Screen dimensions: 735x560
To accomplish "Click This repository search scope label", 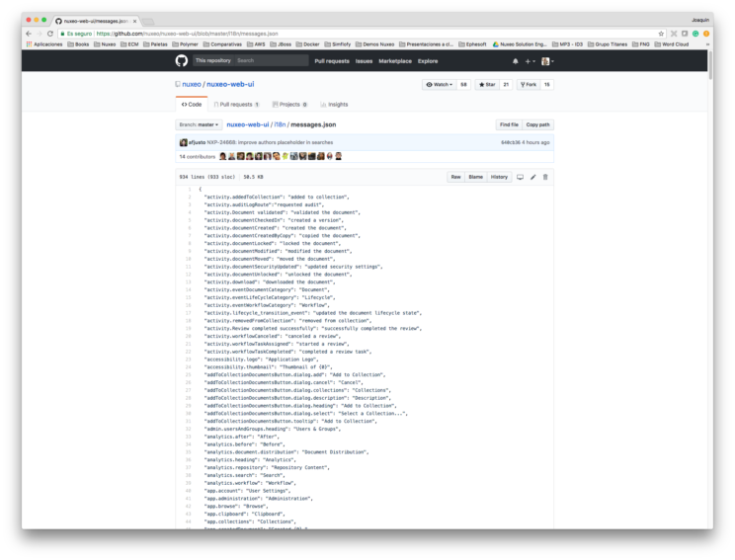I will click(x=212, y=60).
